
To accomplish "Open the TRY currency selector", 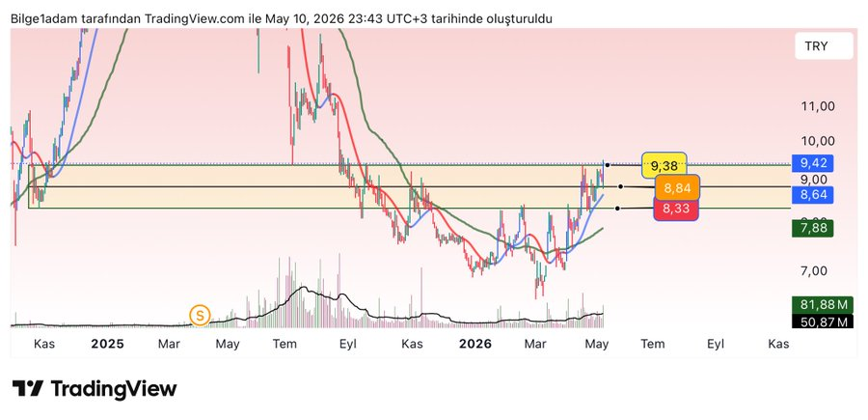I will tap(825, 46).
